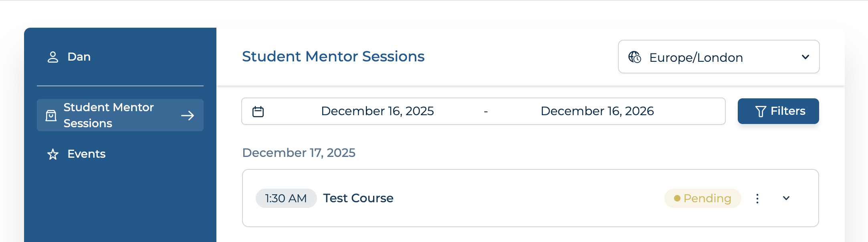
Task: Click the 1:30 AM time badge
Action: [286, 198]
